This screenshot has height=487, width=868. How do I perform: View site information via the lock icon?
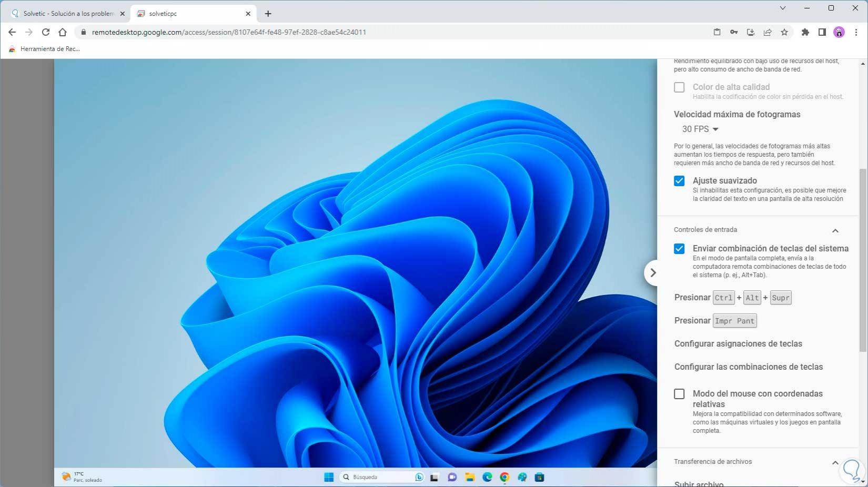83,32
